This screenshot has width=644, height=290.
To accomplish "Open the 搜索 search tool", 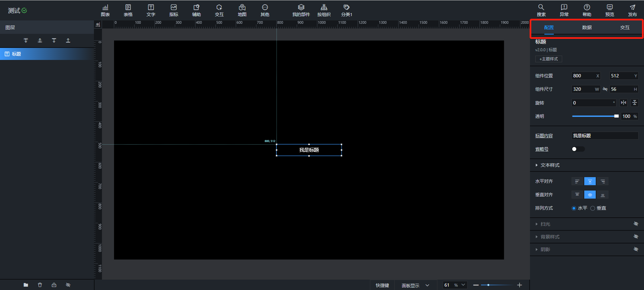I will coord(541,10).
